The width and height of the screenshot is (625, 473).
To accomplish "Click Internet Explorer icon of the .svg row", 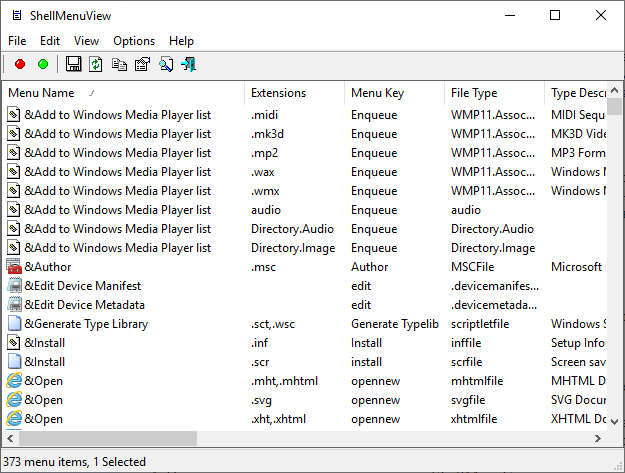I will [14, 400].
